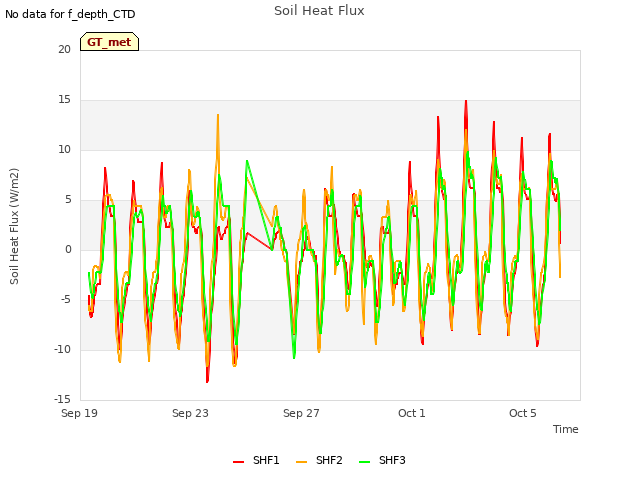Toggle SHF2 series in legend
640x480 pixels.
point(319,460)
